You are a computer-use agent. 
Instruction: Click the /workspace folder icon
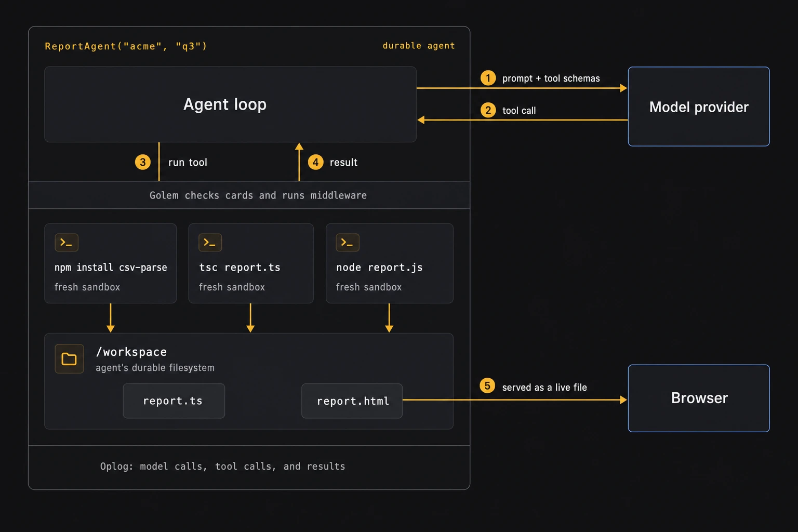69,359
